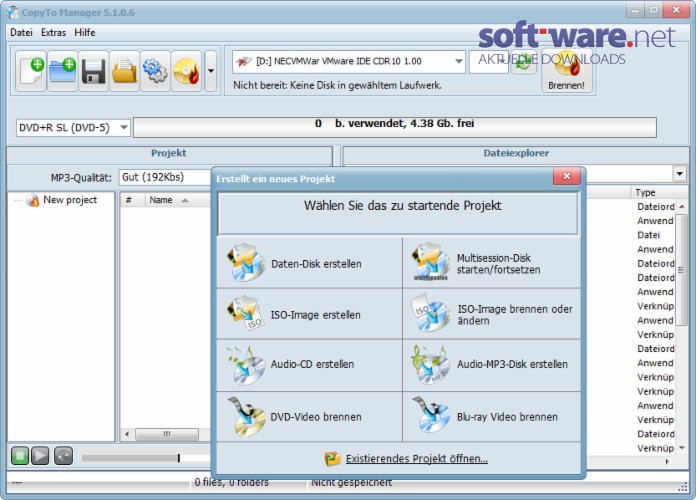Viewport: 696px width, 500px height.
Task: Choose Audio-CD erstellen
Action: (x=310, y=365)
